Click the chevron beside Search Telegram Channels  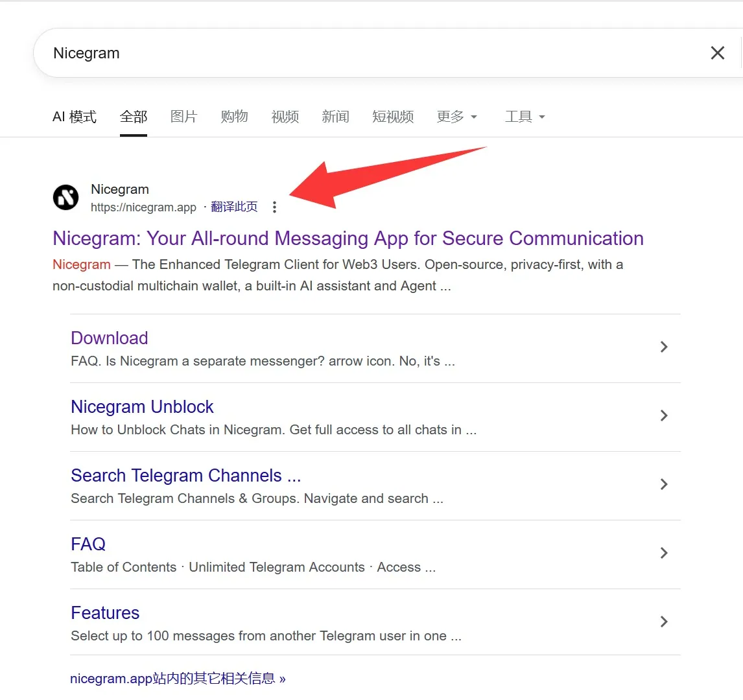click(x=663, y=484)
